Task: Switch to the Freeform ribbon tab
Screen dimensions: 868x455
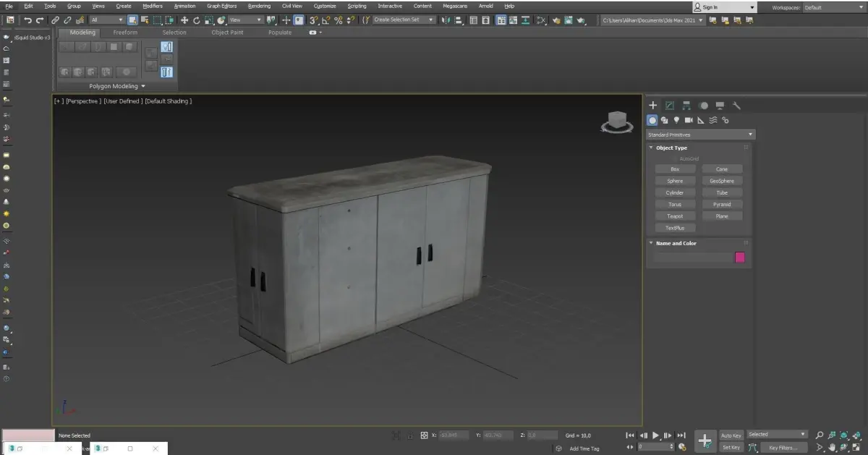Action: point(125,33)
